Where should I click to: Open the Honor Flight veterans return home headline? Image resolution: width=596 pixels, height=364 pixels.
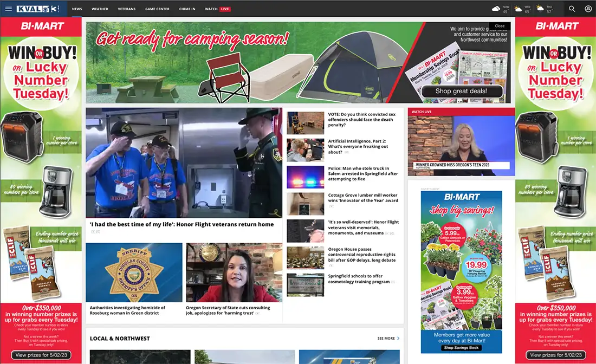pyautogui.click(x=182, y=224)
